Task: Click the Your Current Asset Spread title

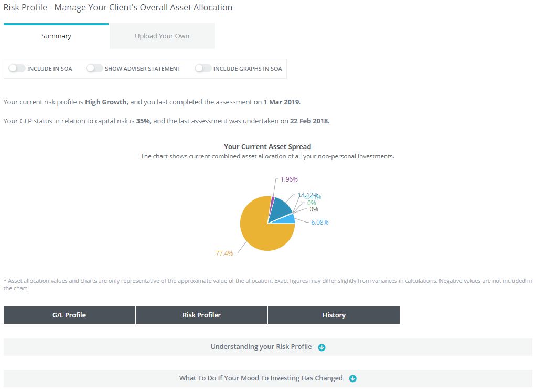Action: 267,147
